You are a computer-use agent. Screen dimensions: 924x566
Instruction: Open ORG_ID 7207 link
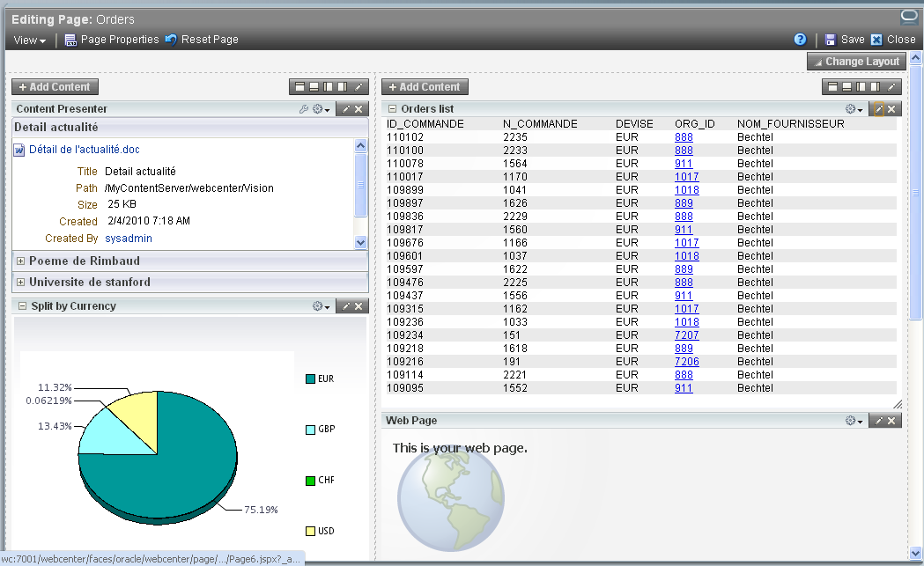tap(686, 335)
